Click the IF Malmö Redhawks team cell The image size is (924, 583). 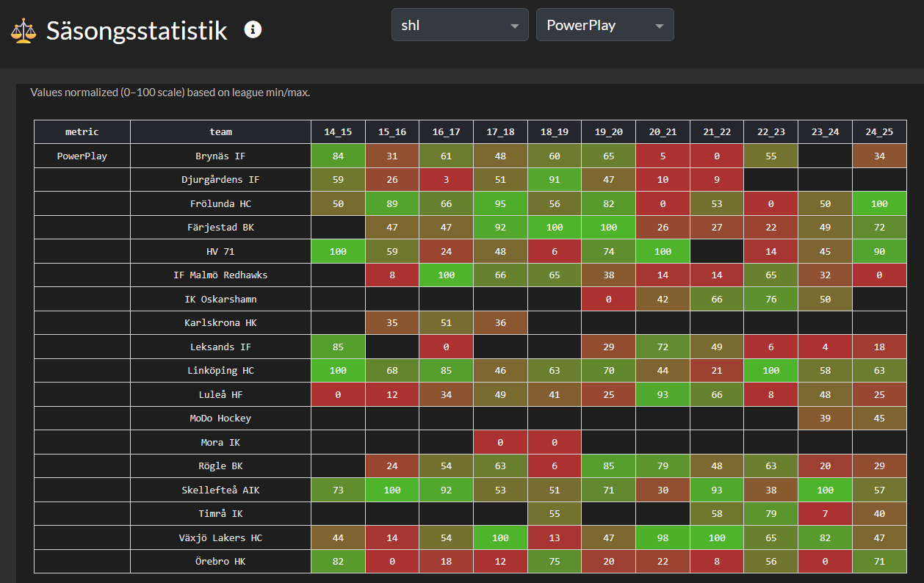[x=220, y=275]
